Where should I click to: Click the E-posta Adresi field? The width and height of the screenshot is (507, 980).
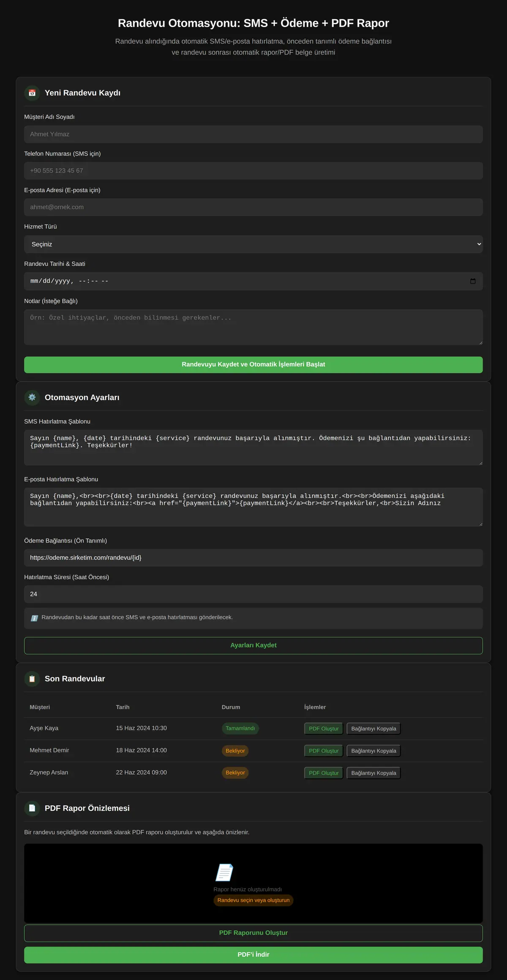253,207
